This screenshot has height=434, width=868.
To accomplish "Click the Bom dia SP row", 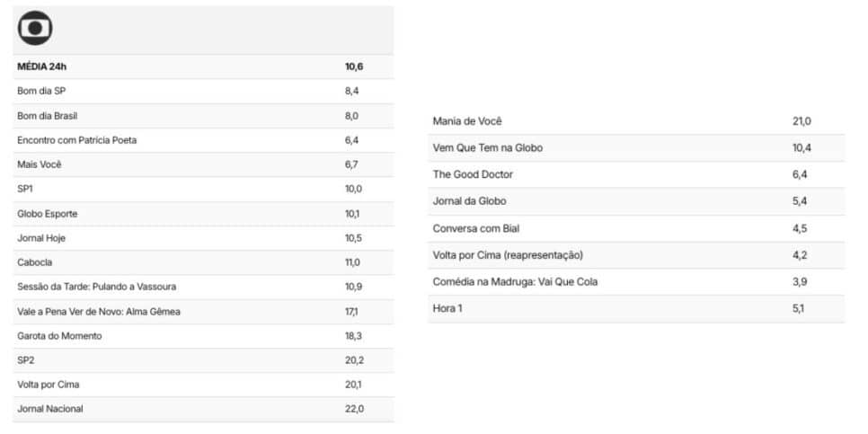I will coord(203,92).
